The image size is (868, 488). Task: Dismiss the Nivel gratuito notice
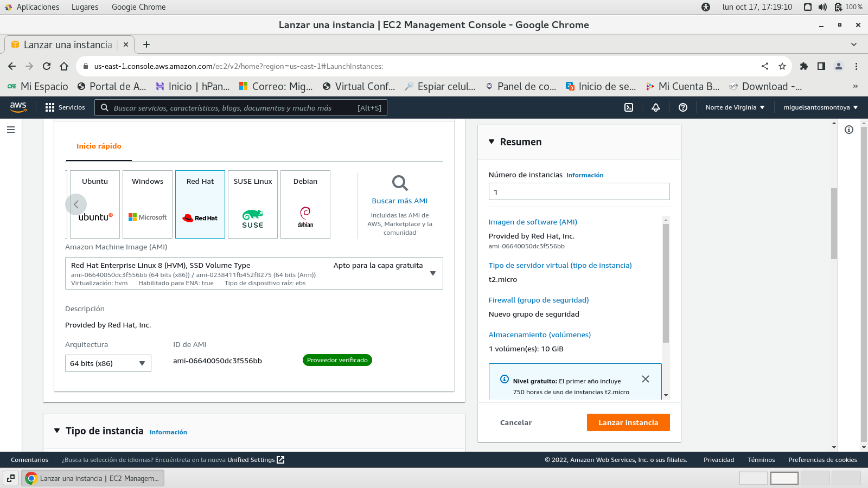click(x=646, y=379)
